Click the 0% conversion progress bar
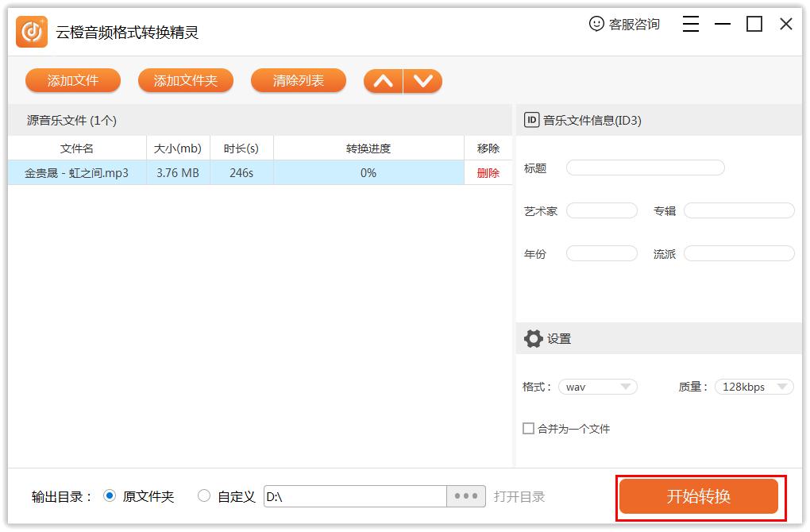Image resolution: width=810 pixels, height=532 pixels. pyautogui.click(x=367, y=172)
